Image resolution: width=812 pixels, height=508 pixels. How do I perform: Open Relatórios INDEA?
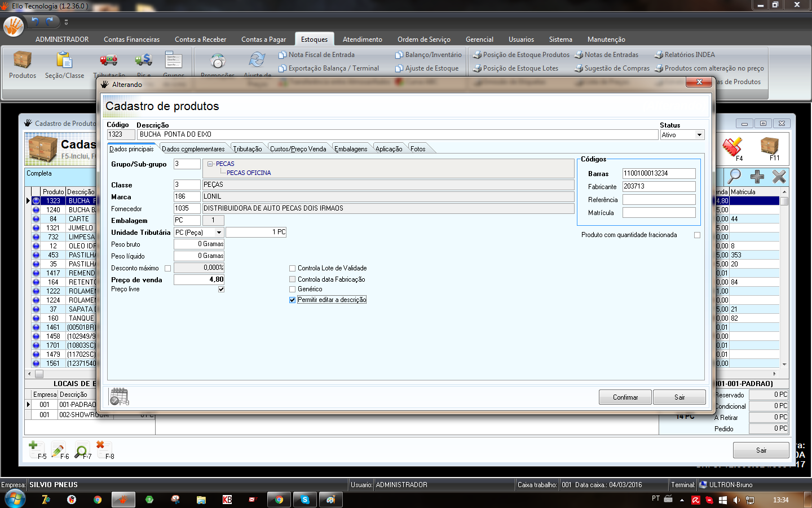(x=685, y=55)
